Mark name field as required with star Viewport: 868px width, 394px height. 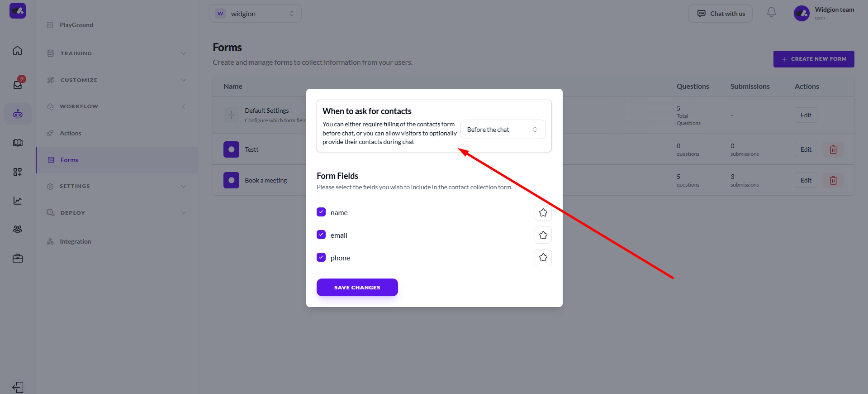[x=543, y=212]
